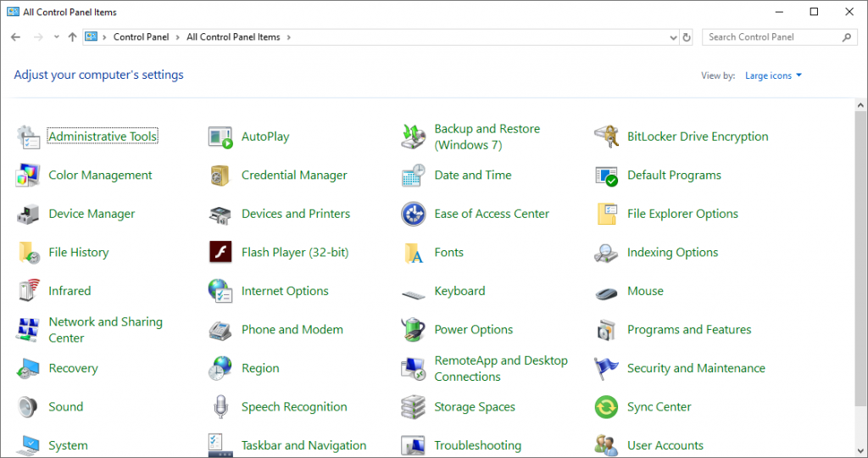This screenshot has width=868, height=458.
Task: Open the Indexing Options icon
Action: (x=606, y=253)
